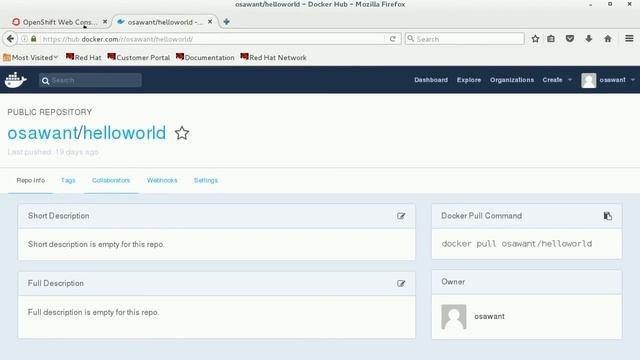The image size is (640, 360).
Task: Save to Pocket icon
Action: 570,39
